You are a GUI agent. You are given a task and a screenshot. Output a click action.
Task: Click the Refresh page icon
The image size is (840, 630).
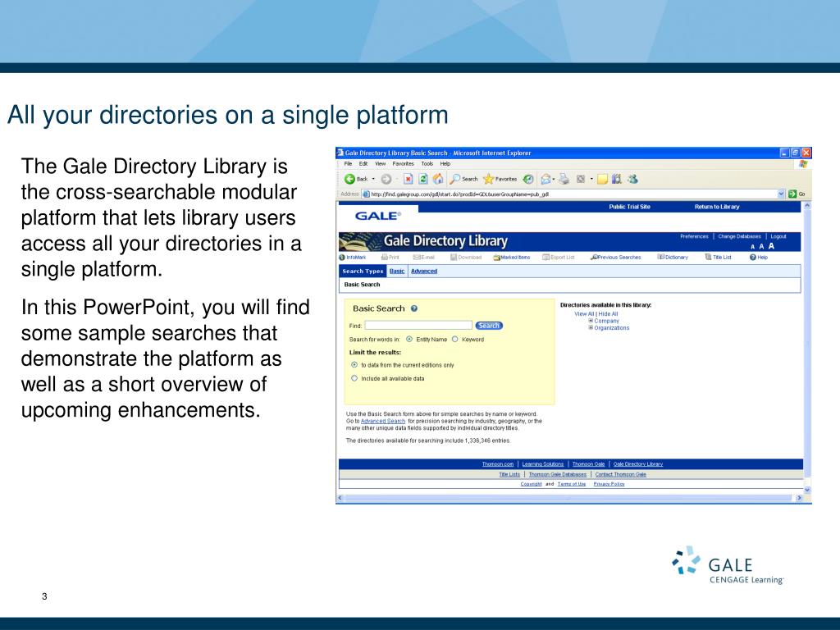pos(422,179)
